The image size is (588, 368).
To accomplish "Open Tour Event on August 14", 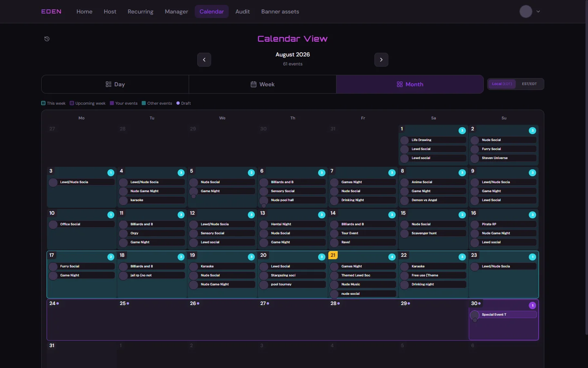I will click(x=363, y=233).
